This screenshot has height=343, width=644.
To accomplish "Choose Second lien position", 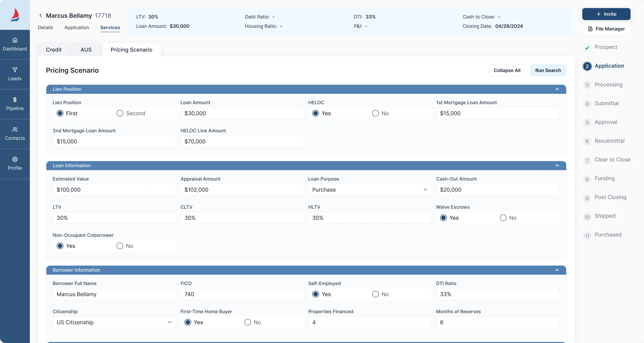I will (x=120, y=113).
